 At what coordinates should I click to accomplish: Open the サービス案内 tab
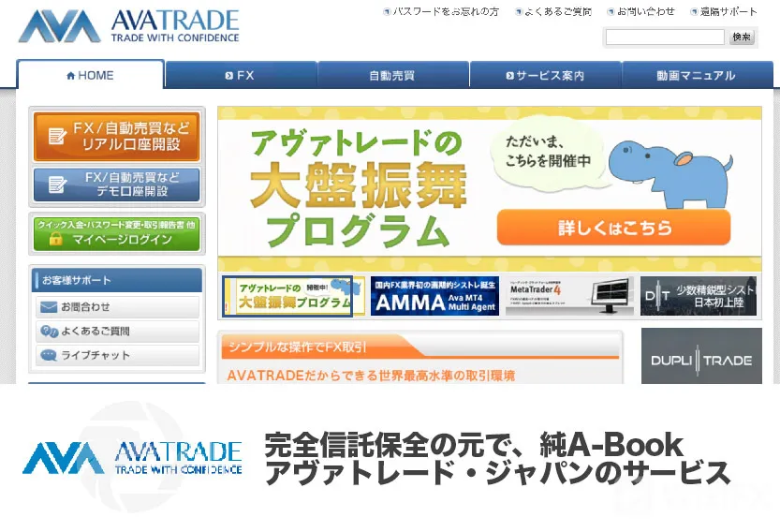[545, 75]
